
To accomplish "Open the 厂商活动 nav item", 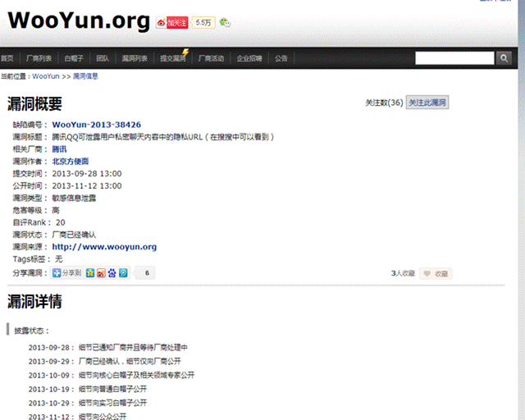I will click(211, 58).
